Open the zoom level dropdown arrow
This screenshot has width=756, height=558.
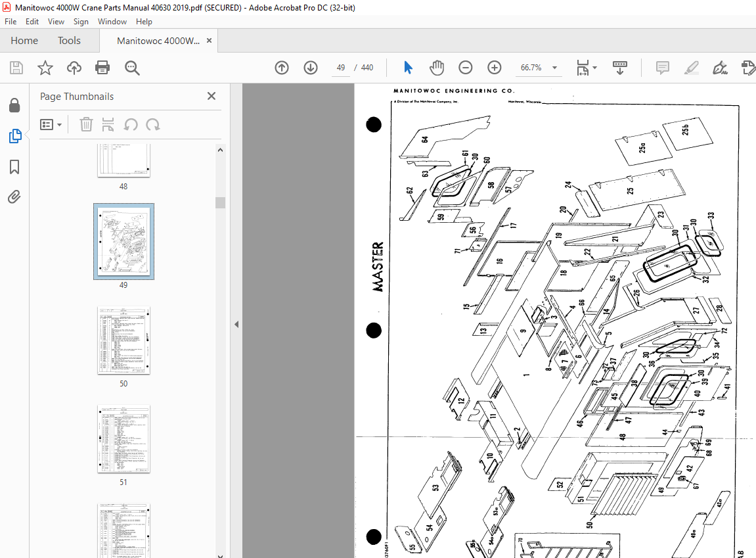(554, 68)
